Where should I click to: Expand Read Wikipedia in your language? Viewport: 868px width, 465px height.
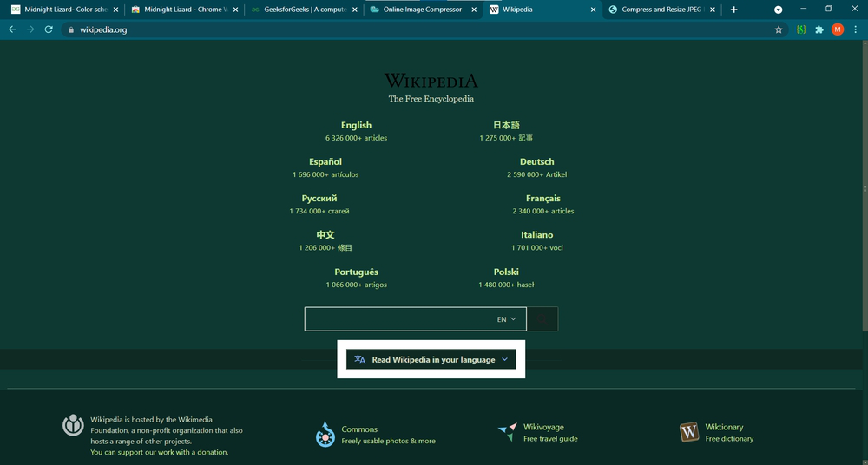pos(431,359)
